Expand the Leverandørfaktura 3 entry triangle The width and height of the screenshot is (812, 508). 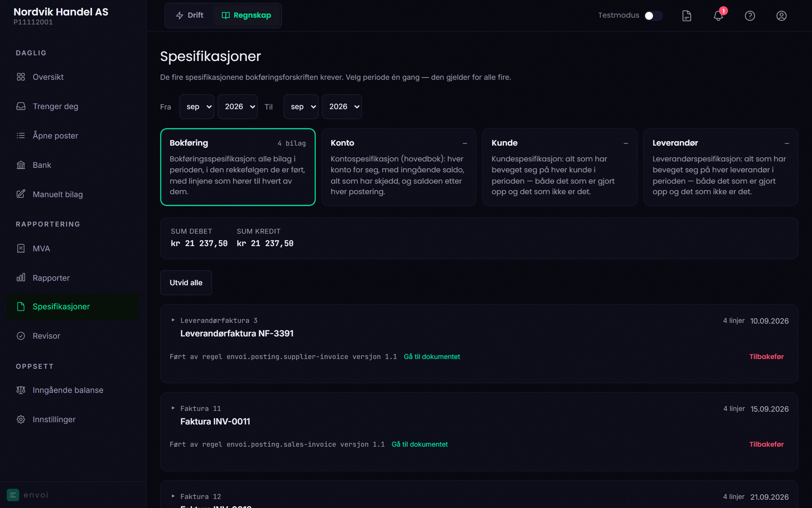coord(173,320)
